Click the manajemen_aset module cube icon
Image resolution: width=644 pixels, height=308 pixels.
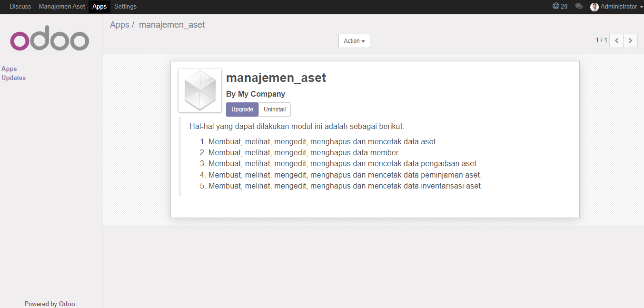pos(200,90)
